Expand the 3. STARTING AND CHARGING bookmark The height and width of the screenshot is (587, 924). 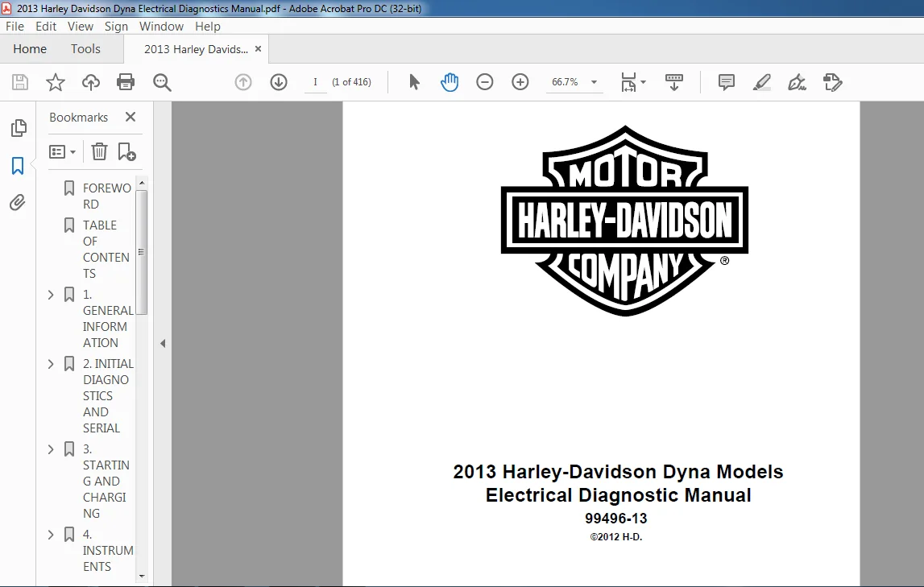point(51,449)
